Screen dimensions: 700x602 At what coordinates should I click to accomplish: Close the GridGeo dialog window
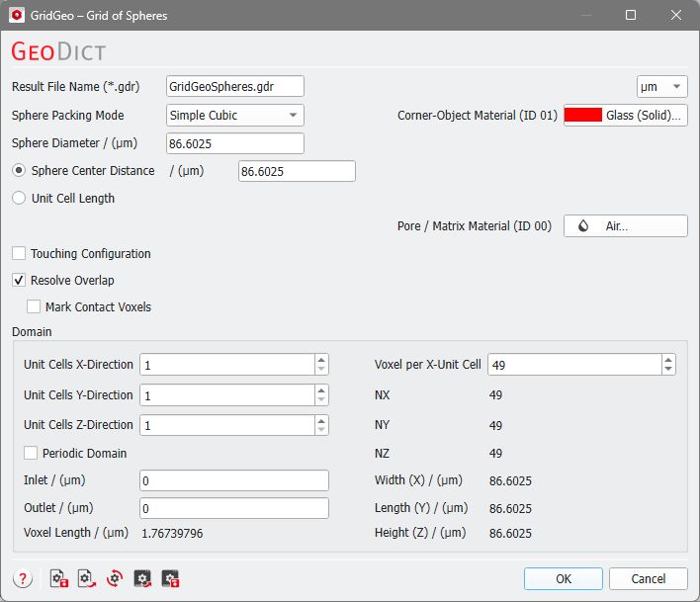point(676,15)
